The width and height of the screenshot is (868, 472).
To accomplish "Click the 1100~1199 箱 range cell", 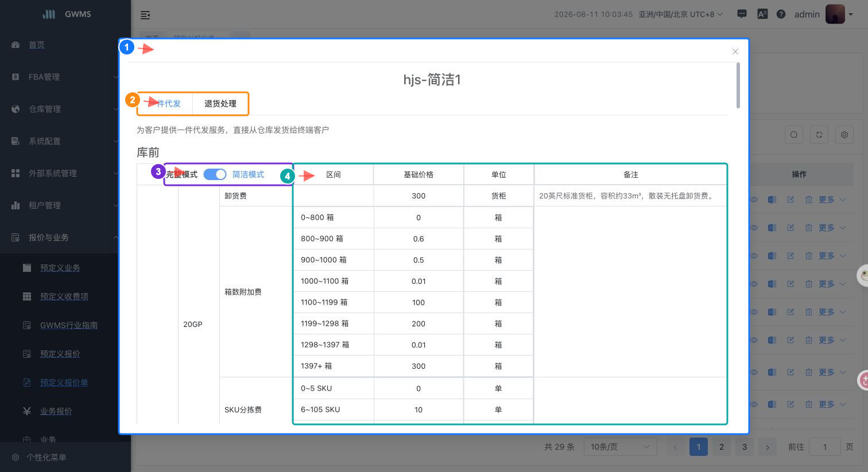I will [x=334, y=302].
